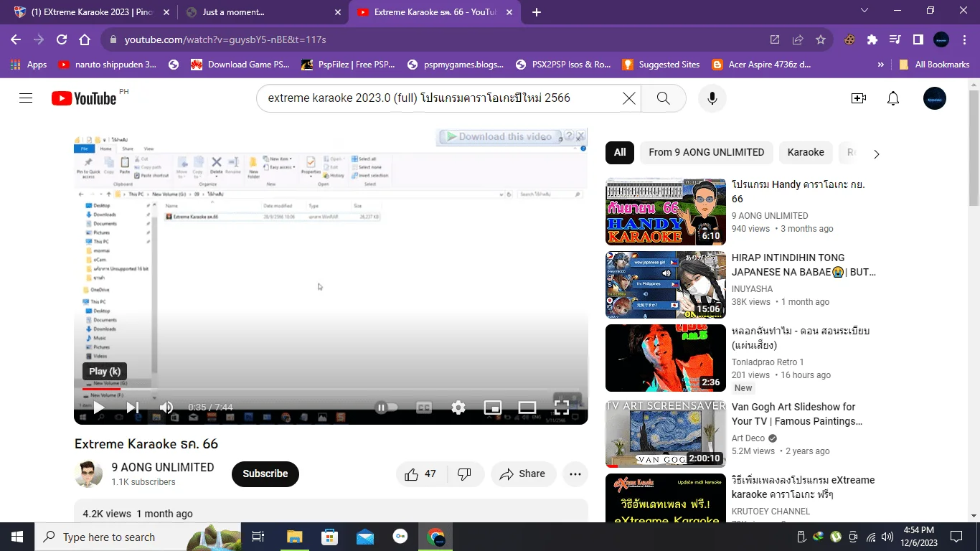Open the Create video menu

point(859,98)
